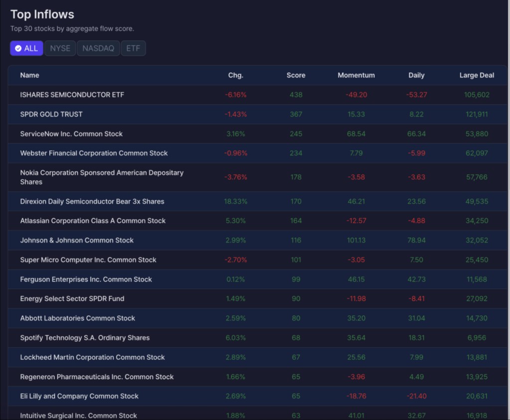Select Eli Lilly and Company row

(257, 396)
